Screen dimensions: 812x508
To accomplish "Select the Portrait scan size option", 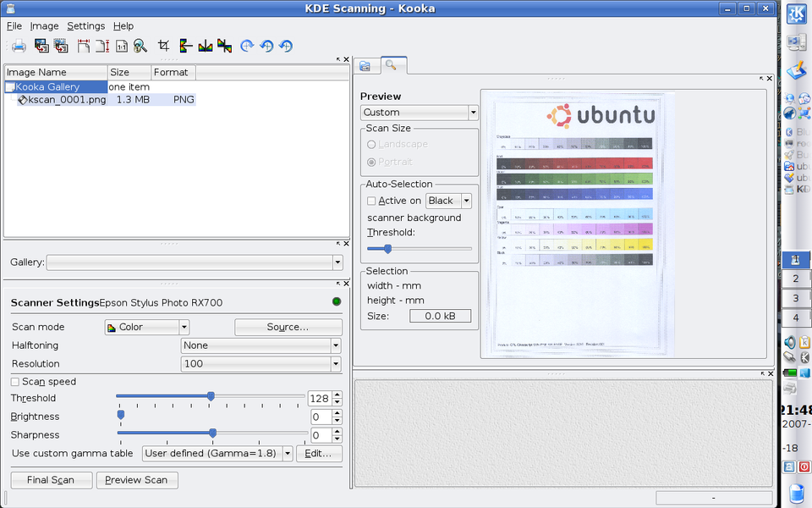I will (x=390, y=163).
